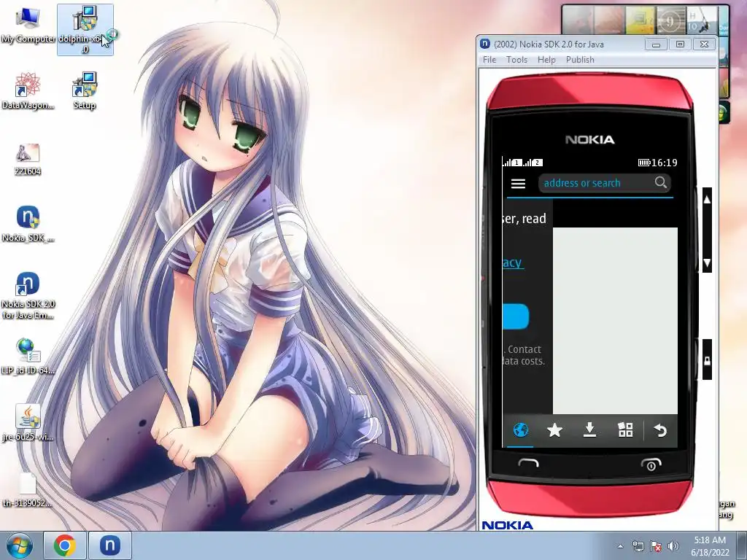Show hidden tray icons arrow
The width and height of the screenshot is (747, 560).
point(620,546)
